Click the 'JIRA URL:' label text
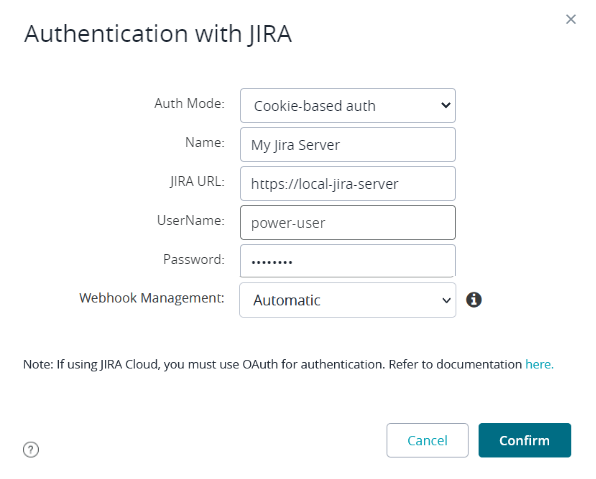This screenshot has width=596, height=479. pos(197,181)
